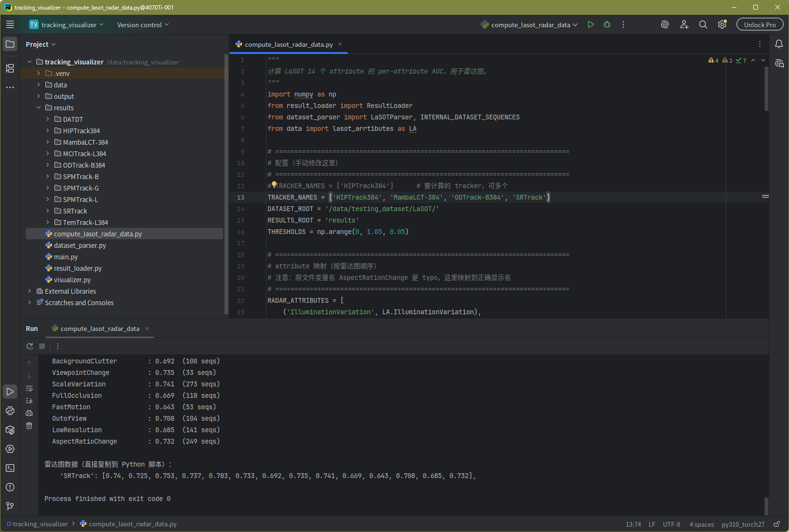Screen dimensions: 789x532
Task: Open the run configuration selector dropdown
Action: coord(529,25)
